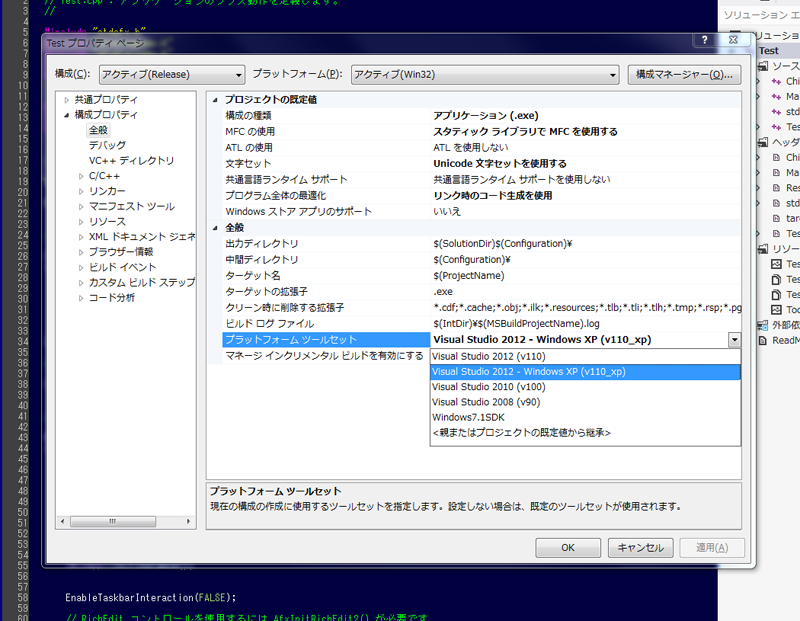This screenshot has width=800, height=621.
Task: Select クリーン時に削除する拡張子 row
Action: [481, 308]
